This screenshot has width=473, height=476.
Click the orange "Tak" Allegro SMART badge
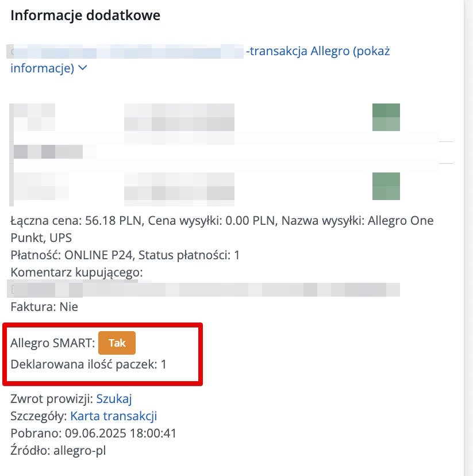tap(117, 343)
